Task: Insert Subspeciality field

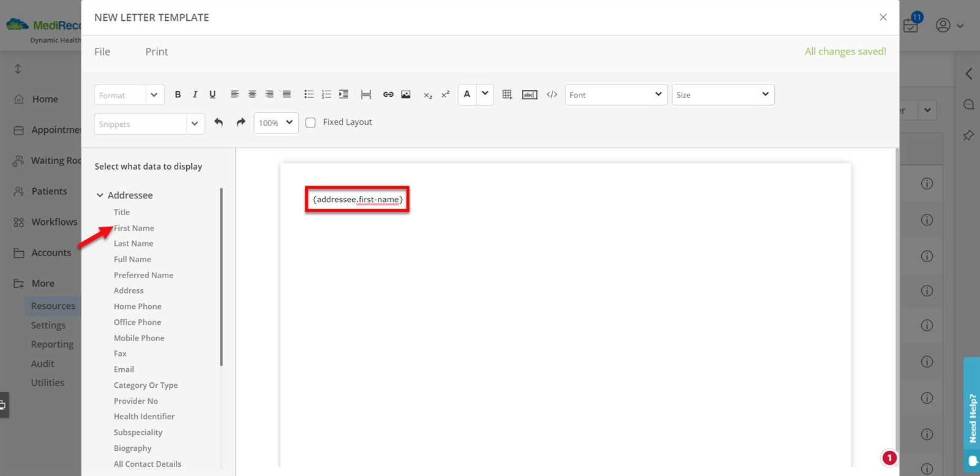Action: click(x=138, y=433)
